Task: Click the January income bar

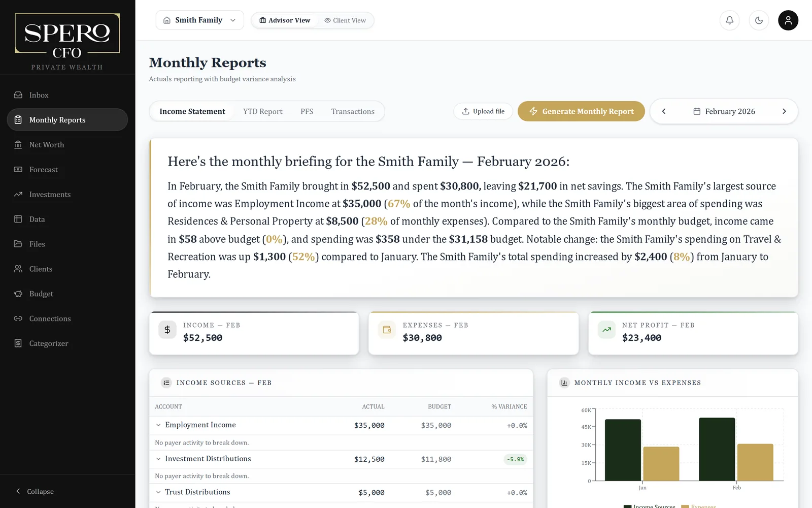Action: click(x=623, y=450)
